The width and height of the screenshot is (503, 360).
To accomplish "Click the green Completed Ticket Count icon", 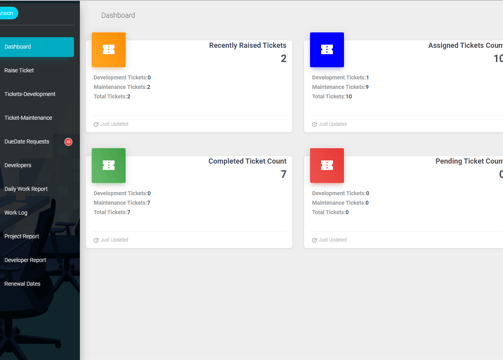I will (109, 165).
